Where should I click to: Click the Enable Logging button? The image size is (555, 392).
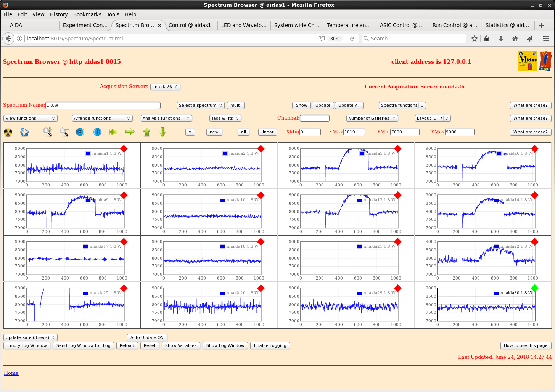pos(270,345)
